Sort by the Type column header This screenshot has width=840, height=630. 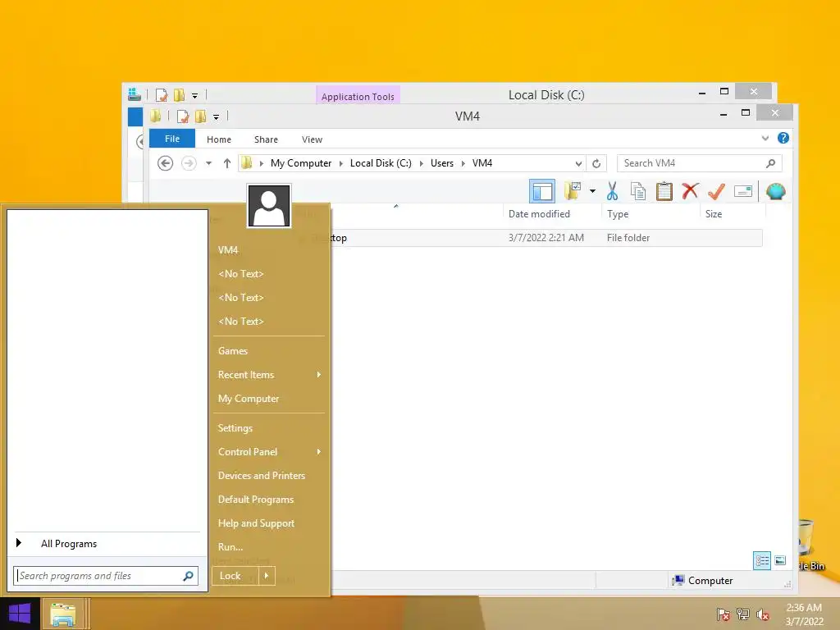[618, 214]
